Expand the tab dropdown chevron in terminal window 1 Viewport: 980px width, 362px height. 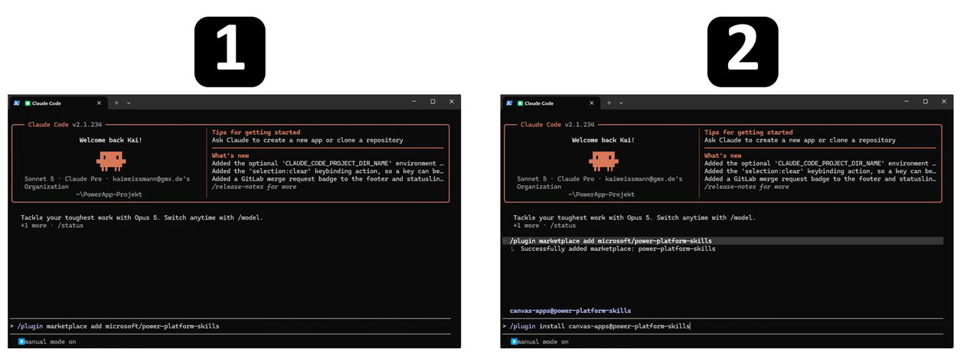(x=129, y=103)
